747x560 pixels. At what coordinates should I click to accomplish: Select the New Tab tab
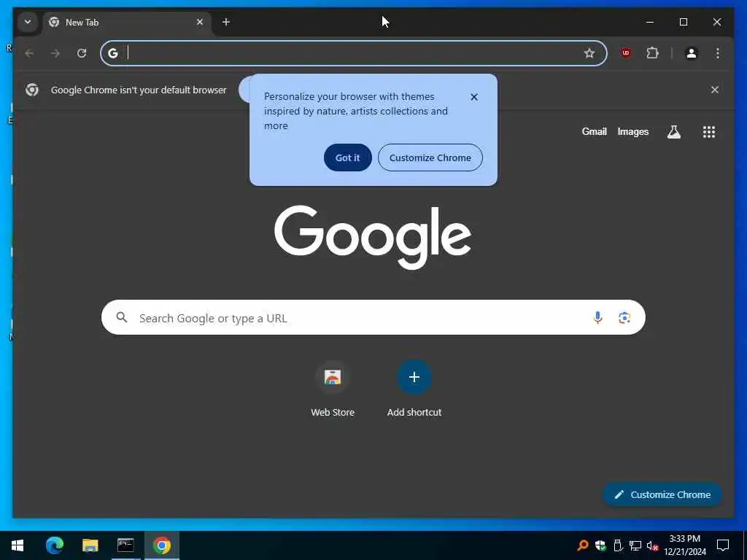tap(127, 23)
